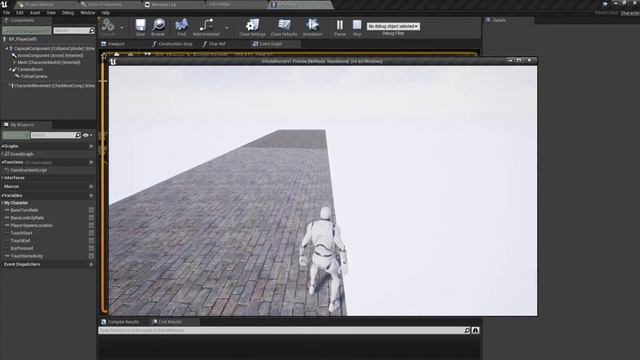Image resolution: width=640 pixels, height=360 pixels.
Task: Open the debug object filter dropdown
Action: click(393, 26)
